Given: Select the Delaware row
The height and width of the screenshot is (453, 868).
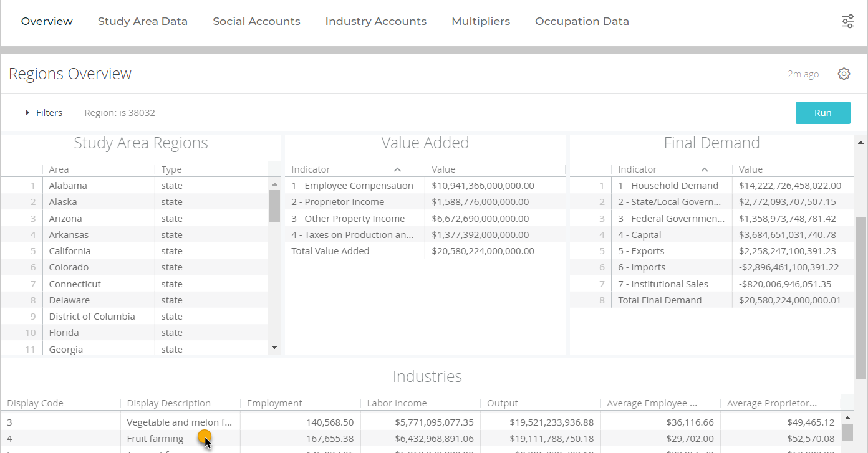Looking at the screenshot, I should 134,300.
